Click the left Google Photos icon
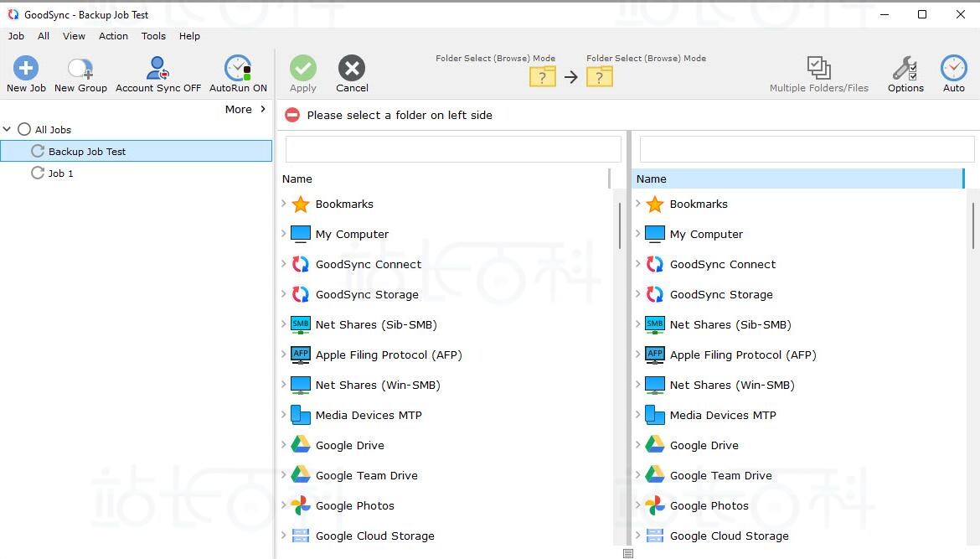The height and width of the screenshot is (559, 980). tap(301, 505)
